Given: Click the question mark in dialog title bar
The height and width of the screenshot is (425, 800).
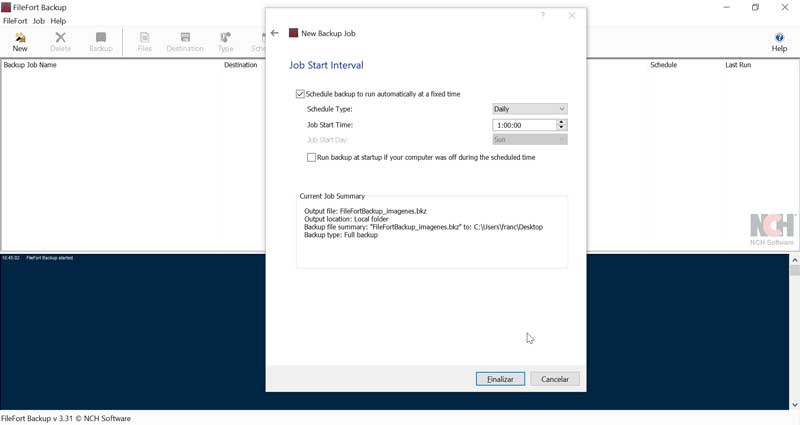Looking at the screenshot, I should 543,15.
